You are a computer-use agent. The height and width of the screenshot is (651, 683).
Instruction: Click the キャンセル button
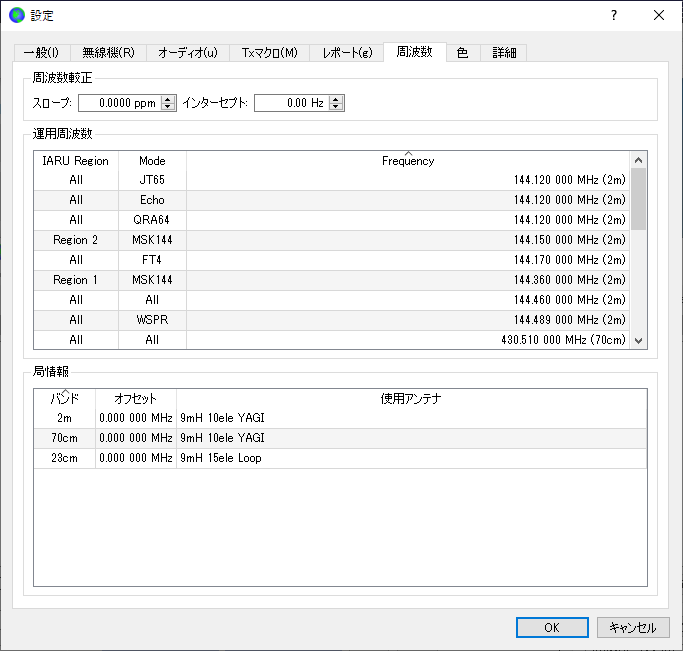click(632, 627)
